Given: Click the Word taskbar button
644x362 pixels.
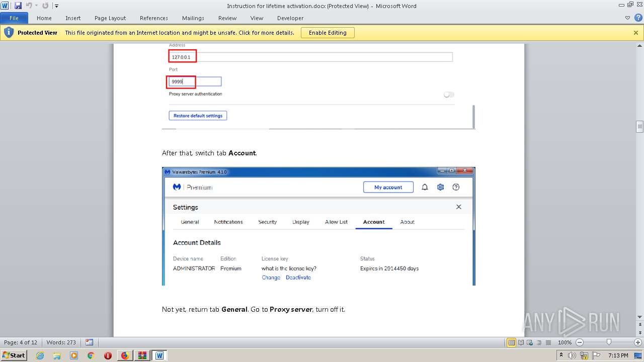Looking at the screenshot, I should point(159,355).
